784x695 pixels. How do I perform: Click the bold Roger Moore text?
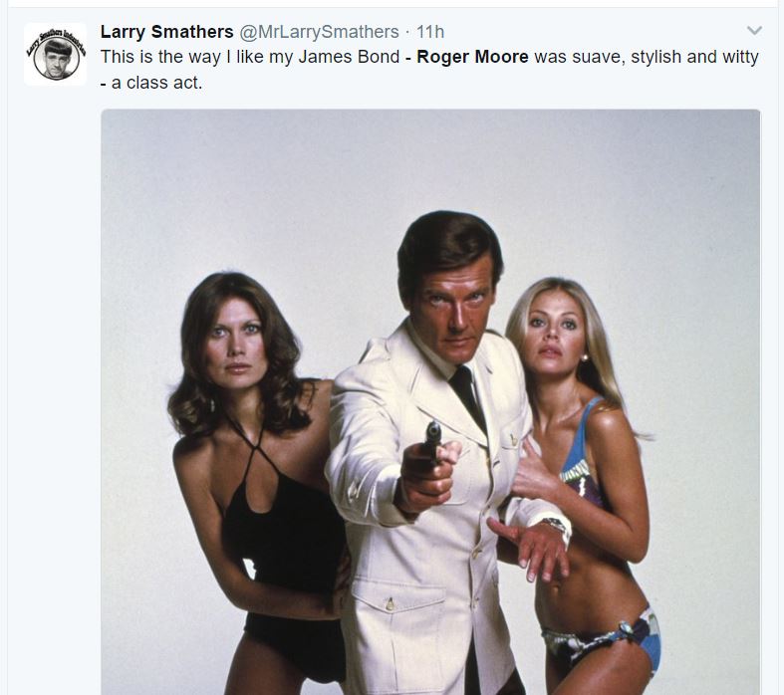472,57
